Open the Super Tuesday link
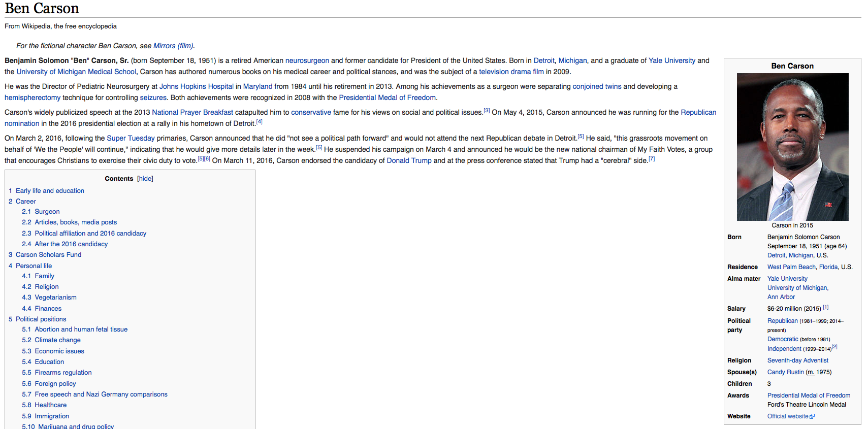Screen dimensions: 868x429 pos(131,138)
